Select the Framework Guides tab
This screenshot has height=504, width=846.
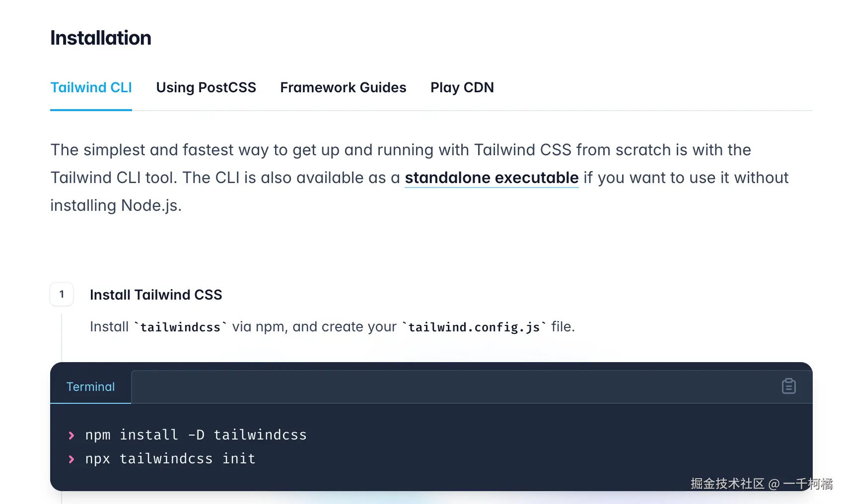pyautogui.click(x=343, y=87)
